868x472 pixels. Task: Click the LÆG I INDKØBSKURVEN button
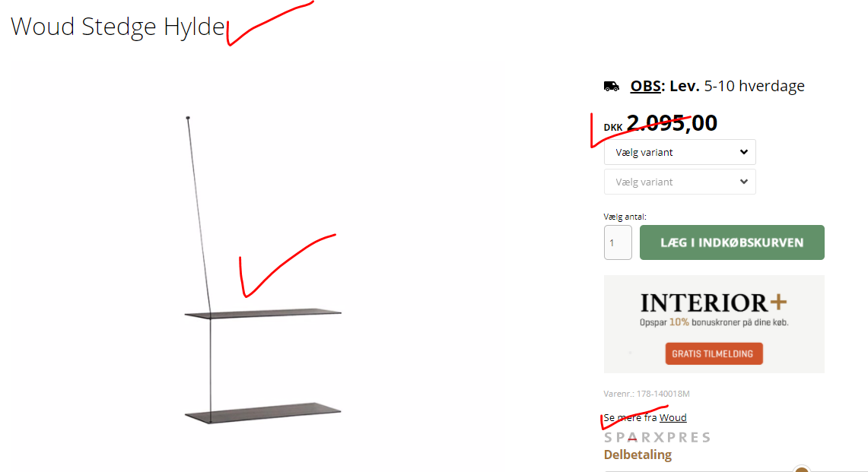732,242
